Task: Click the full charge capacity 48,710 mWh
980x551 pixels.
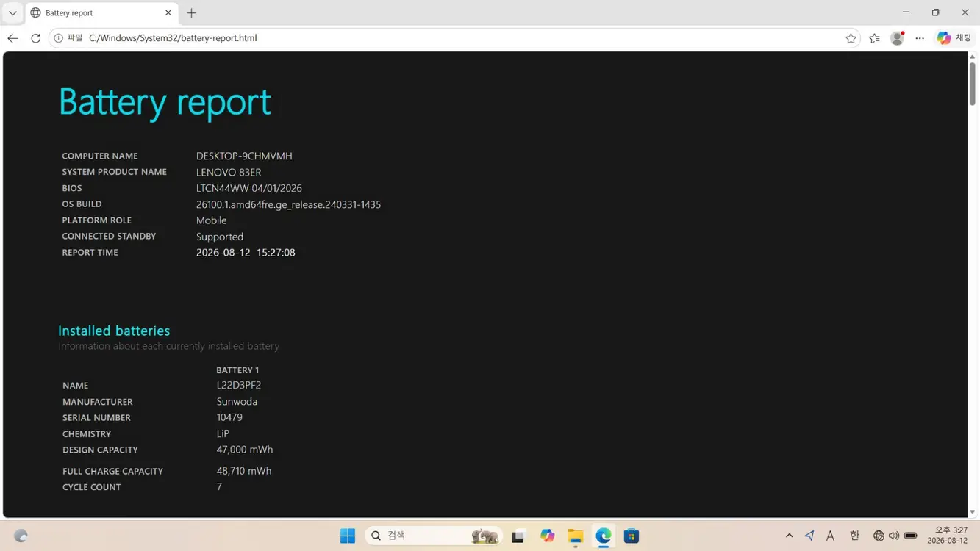Action: pos(244,471)
